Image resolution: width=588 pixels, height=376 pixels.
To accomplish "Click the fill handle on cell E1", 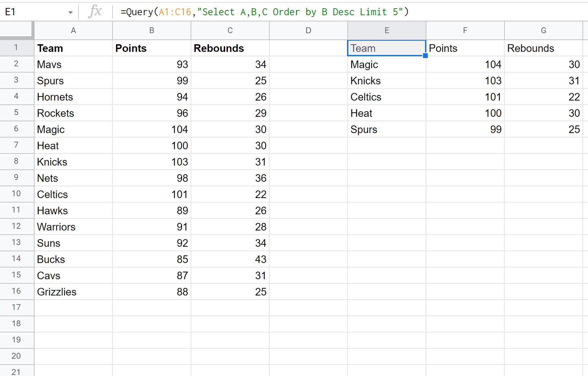I will coord(425,56).
